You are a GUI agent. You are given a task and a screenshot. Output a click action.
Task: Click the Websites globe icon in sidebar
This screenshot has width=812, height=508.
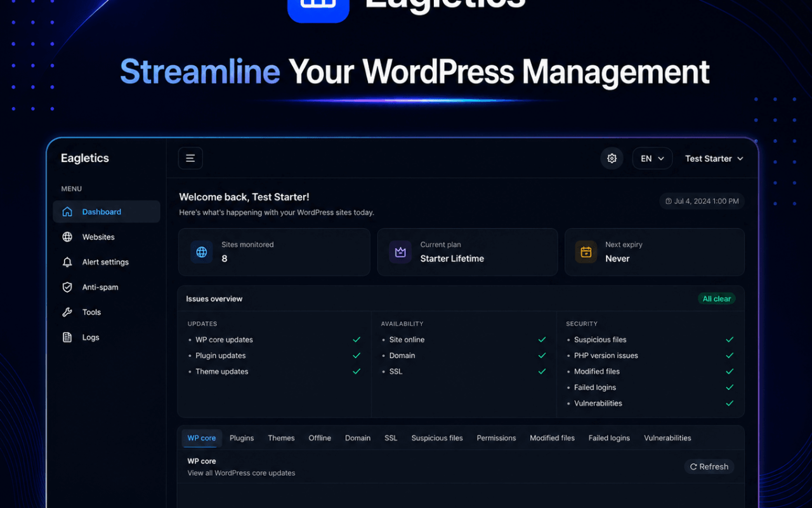click(67, 237)
